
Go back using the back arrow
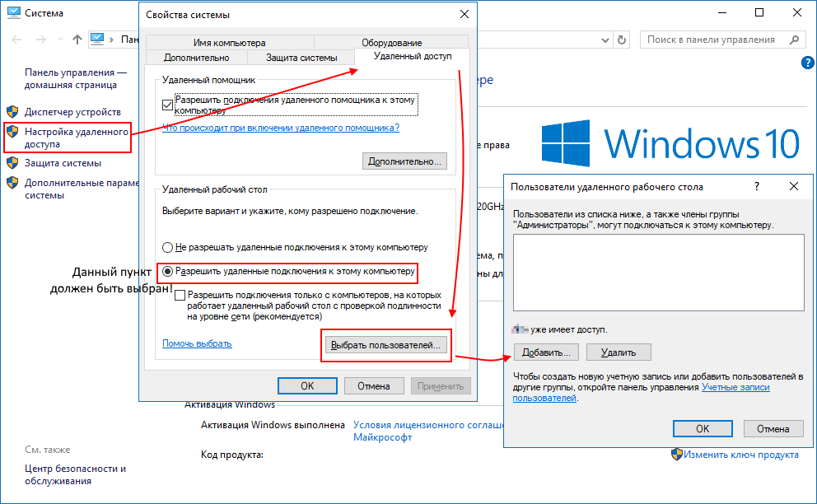pyautogui.click(x=16, y=40)
